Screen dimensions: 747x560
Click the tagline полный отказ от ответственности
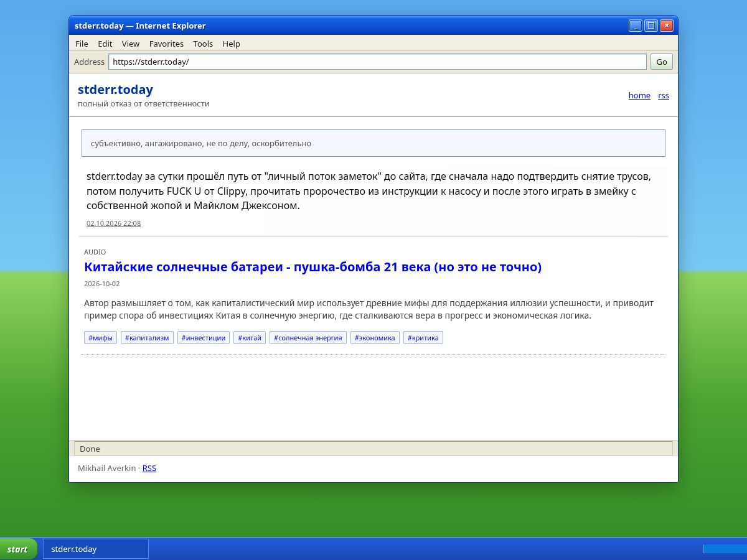(x=144, y=104)
